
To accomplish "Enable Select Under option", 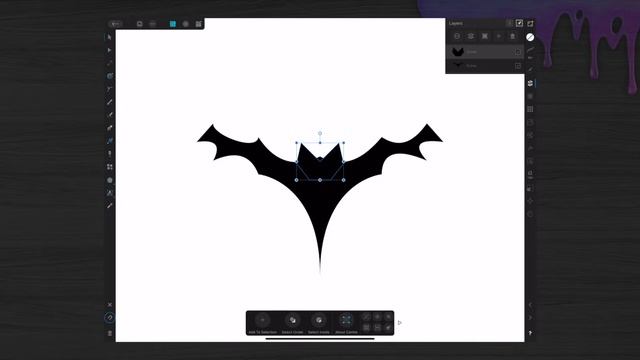I will [292, 323].
